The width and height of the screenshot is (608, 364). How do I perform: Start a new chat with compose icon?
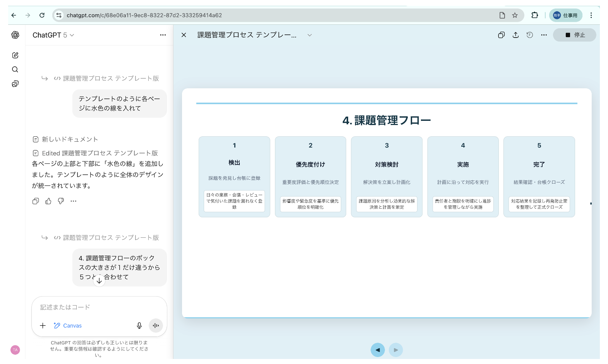[x=15, y=55]
